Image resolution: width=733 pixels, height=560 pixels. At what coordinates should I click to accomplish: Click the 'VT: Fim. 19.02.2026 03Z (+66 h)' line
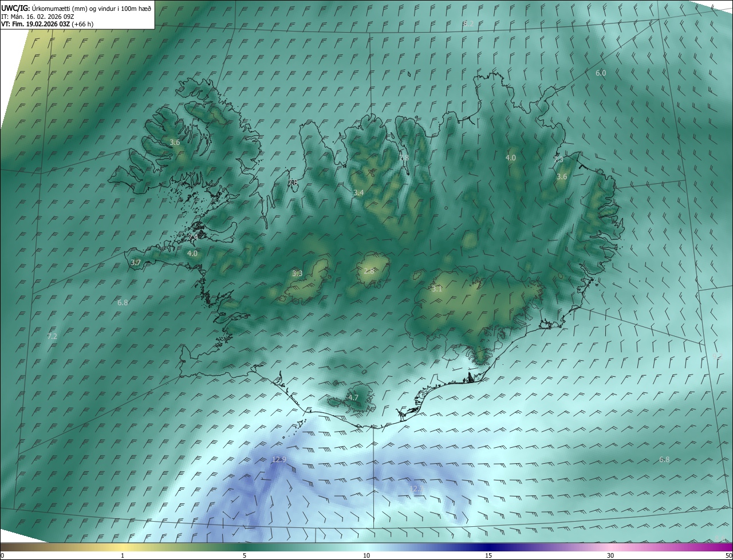pyautogui.click(x=47, y=24)
